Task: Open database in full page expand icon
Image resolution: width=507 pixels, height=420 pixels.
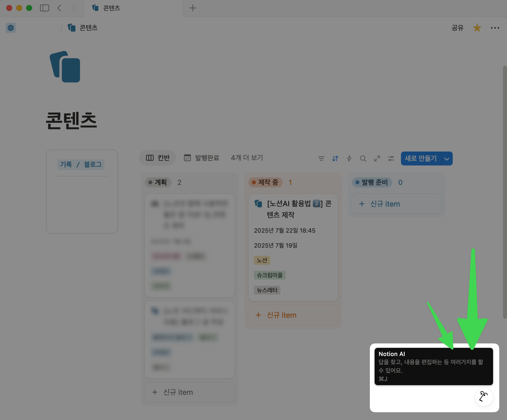Action: (377, 158)
